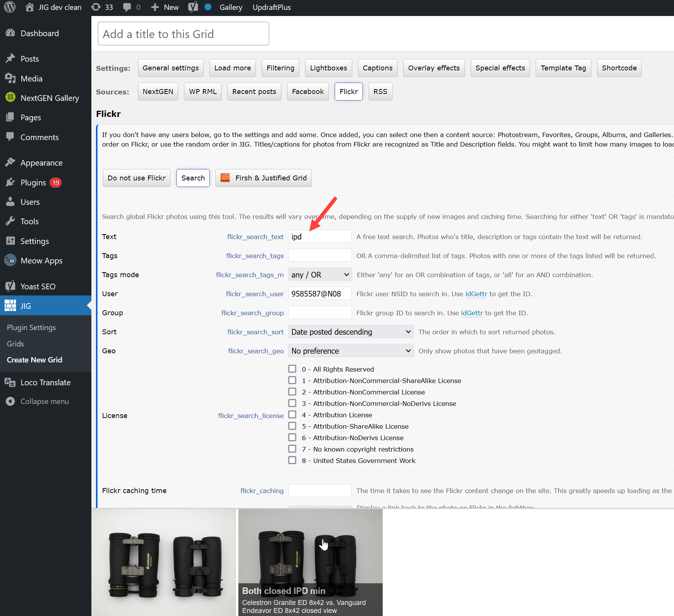
Task: Click the Yoast SEO icon in admin bar
Action: [193, 7]
